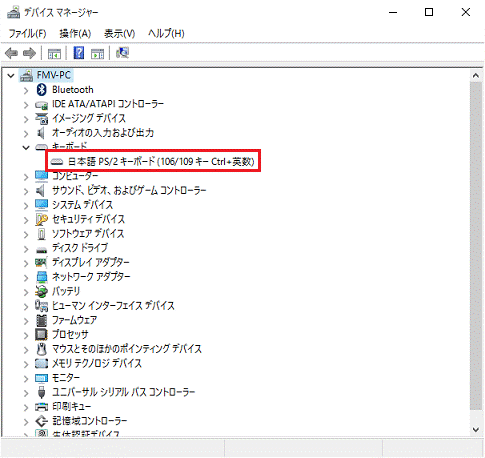The image size is (485, 458).
Task: Click the scan for hardware changes icon
Action: tap(122, 53)
